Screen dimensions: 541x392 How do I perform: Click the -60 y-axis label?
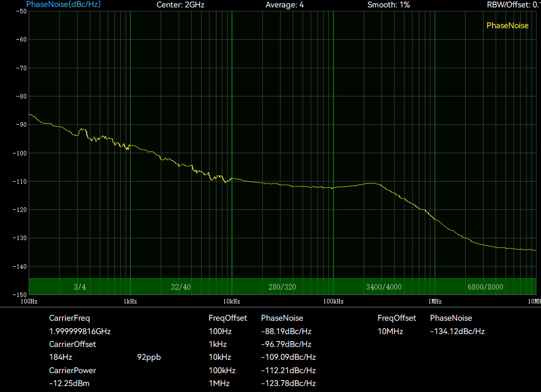pyautogui.click(x=21, y=40)
